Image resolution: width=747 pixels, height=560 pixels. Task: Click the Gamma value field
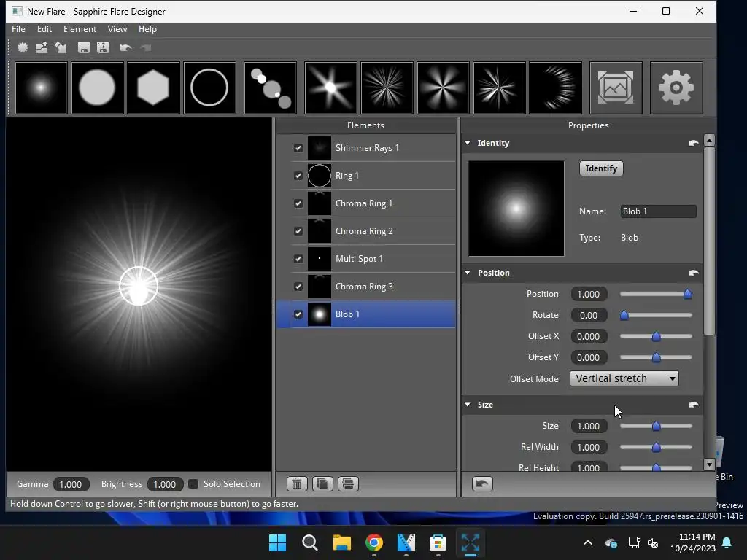coord(71,484)
